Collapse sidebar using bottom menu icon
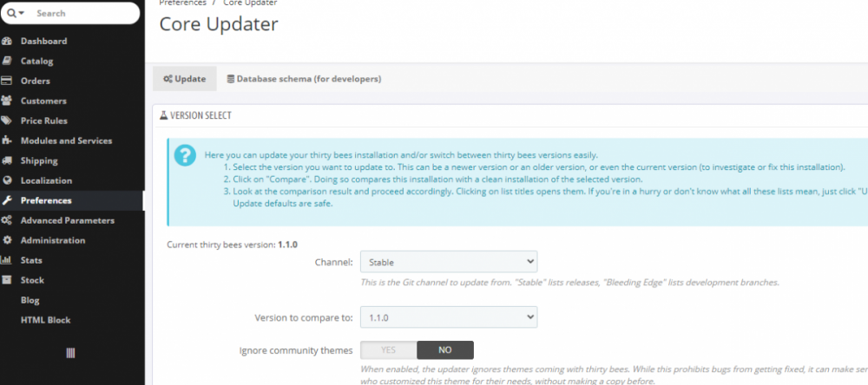Image resolution: width=868 pixels, height=385 pixels. pos(70,353)
